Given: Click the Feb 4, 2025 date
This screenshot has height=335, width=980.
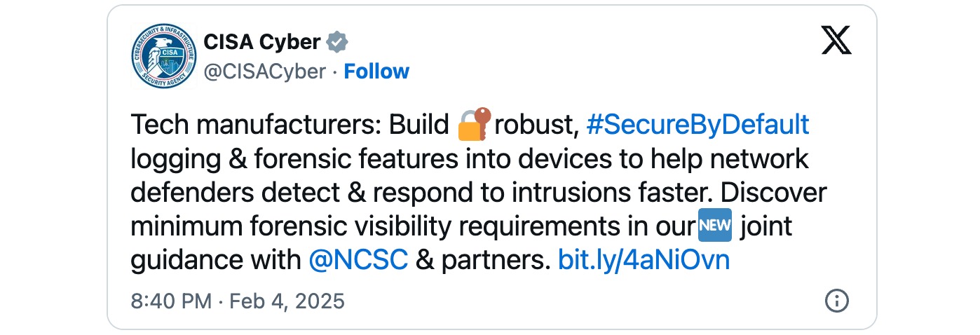Looking at the screenshot, I should 287,301.
